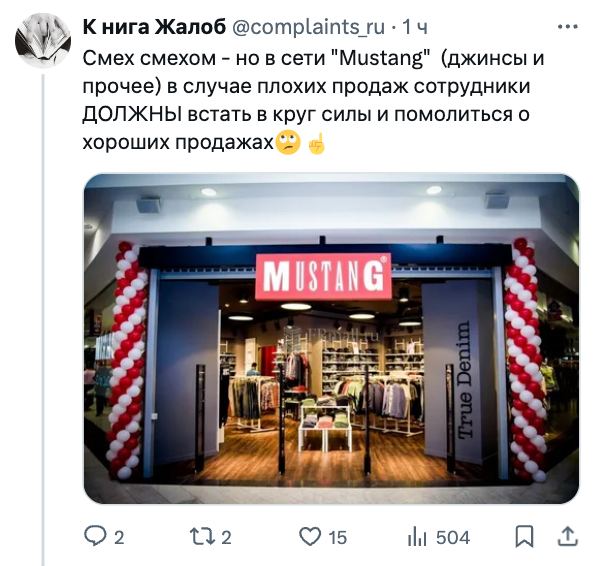This screenshot has height=566, width=594.
Task: Bookmark this tweet
Action: coord(525,536)
